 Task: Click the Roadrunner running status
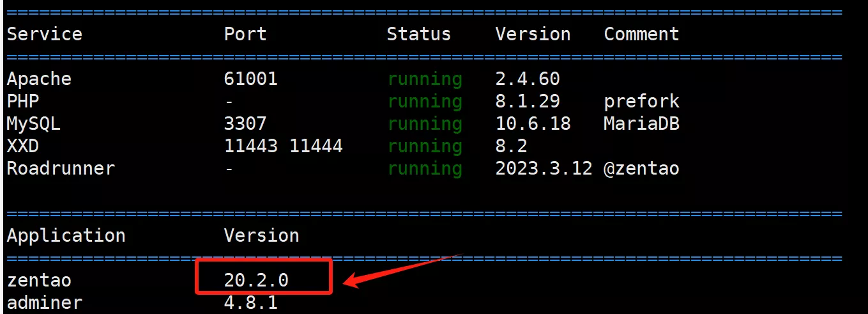point(425,168)
